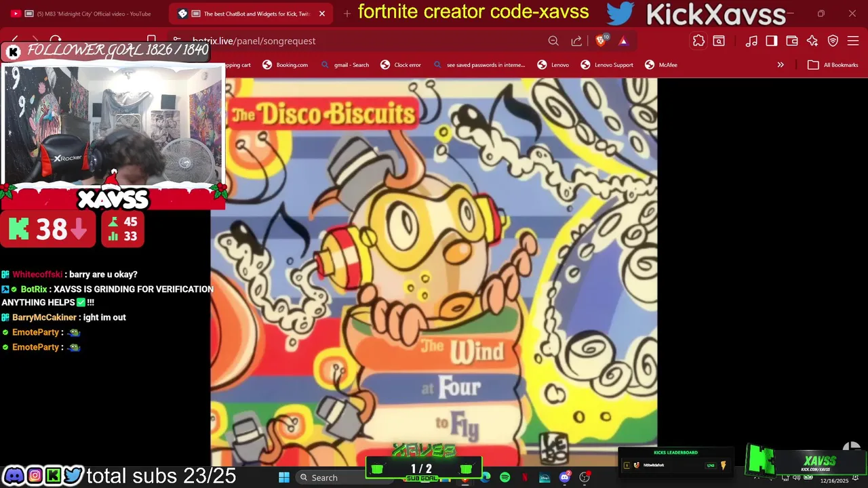The height and width of the screenshot is (488, 868).
Task: Open the Brave VPN shield icon
Action: click(x=833, y=41)
